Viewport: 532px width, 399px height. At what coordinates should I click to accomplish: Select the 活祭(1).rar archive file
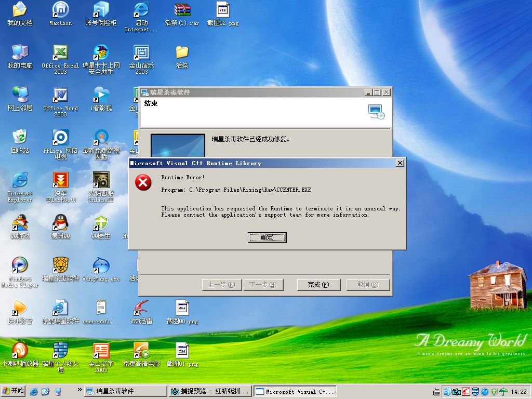(182, 14)
